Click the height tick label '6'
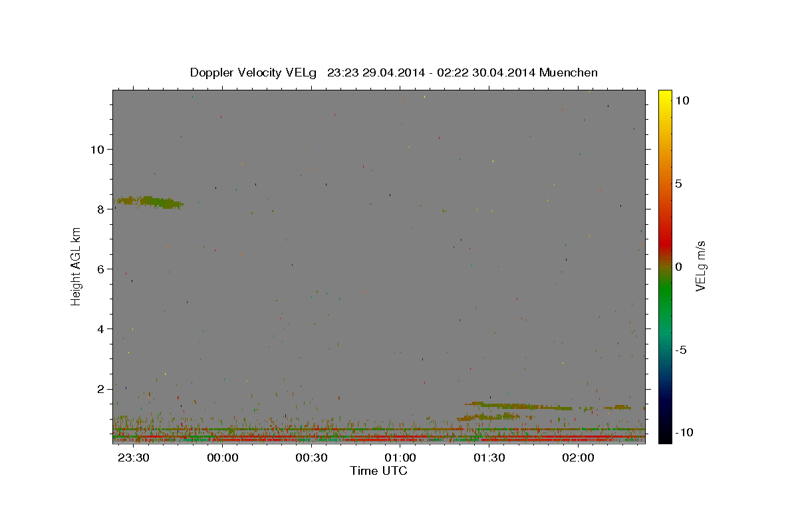The width and height of the screenshot is (798, 532). (100, 269)
